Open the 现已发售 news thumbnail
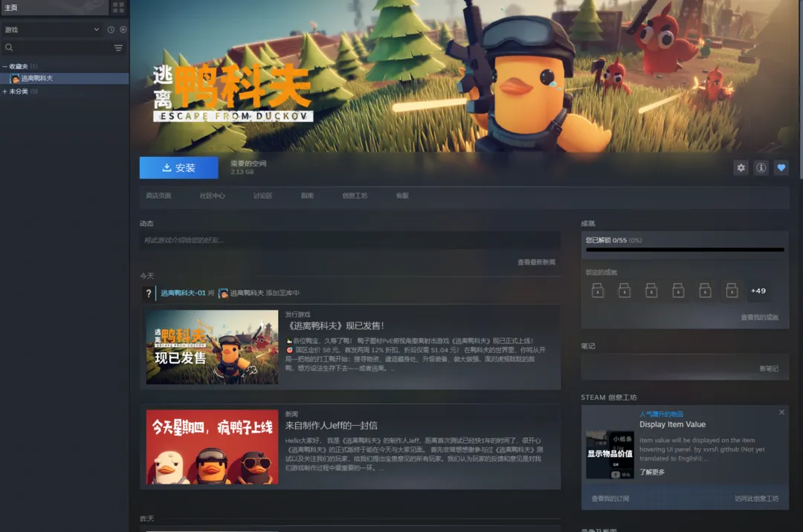The image size is (803, 532). 212,347
